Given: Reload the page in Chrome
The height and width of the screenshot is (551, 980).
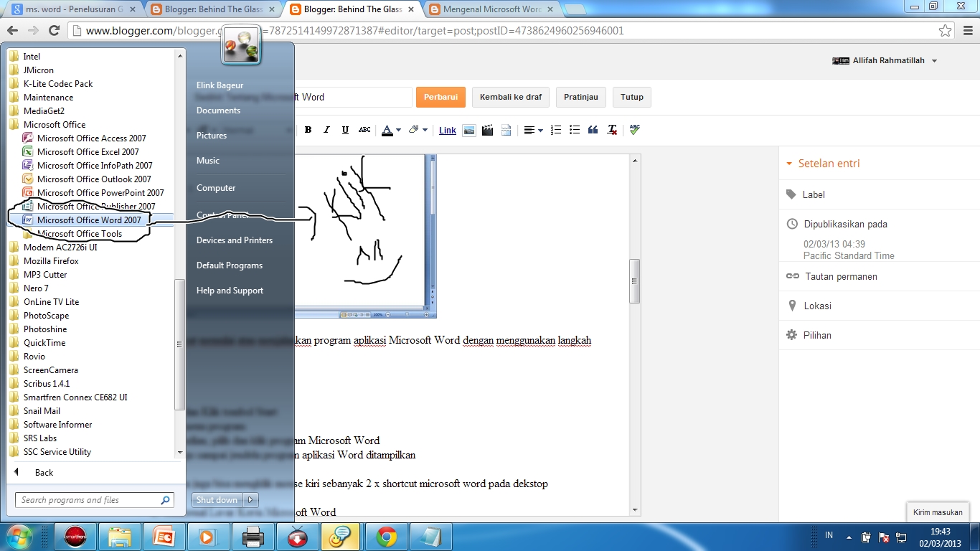Looking at the screenshot, I should click(x=54, y=31).
